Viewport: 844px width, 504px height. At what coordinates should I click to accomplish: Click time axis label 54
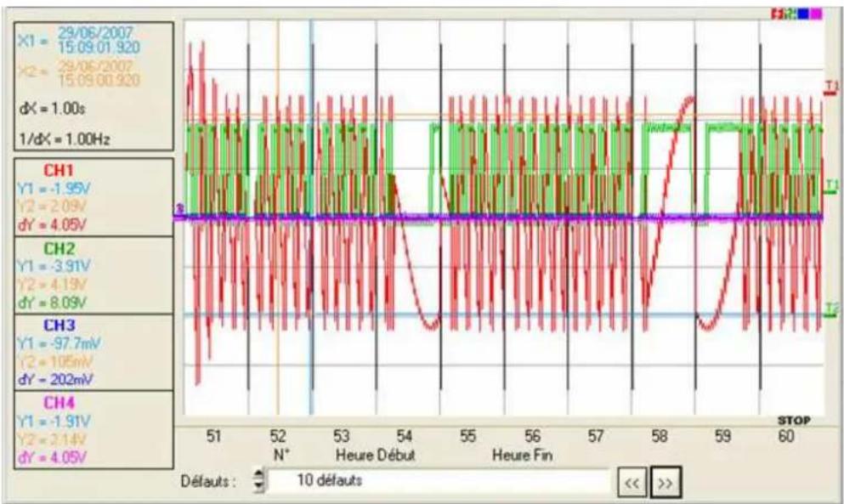click(405, 436)
